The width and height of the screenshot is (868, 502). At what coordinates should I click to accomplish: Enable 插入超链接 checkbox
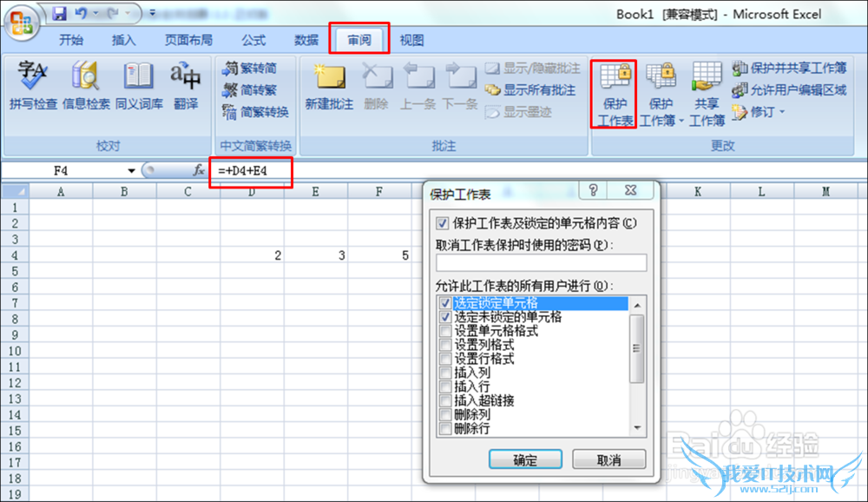445,400
